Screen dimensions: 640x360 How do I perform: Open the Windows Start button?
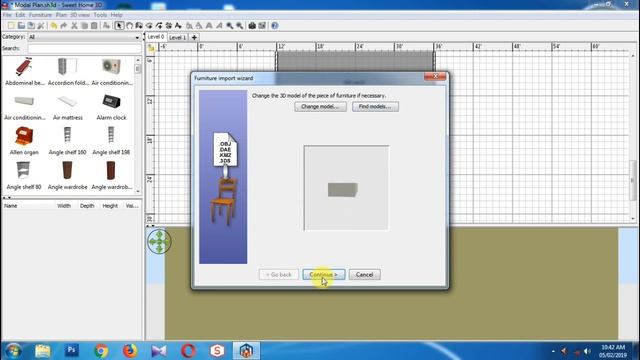coord(13,351)
